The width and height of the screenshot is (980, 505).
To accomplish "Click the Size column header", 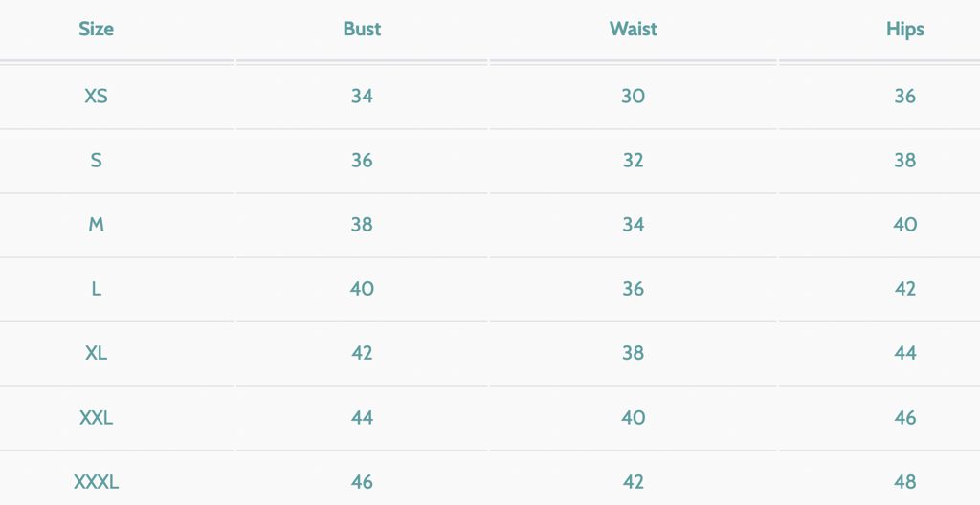I will click(96, 29).
